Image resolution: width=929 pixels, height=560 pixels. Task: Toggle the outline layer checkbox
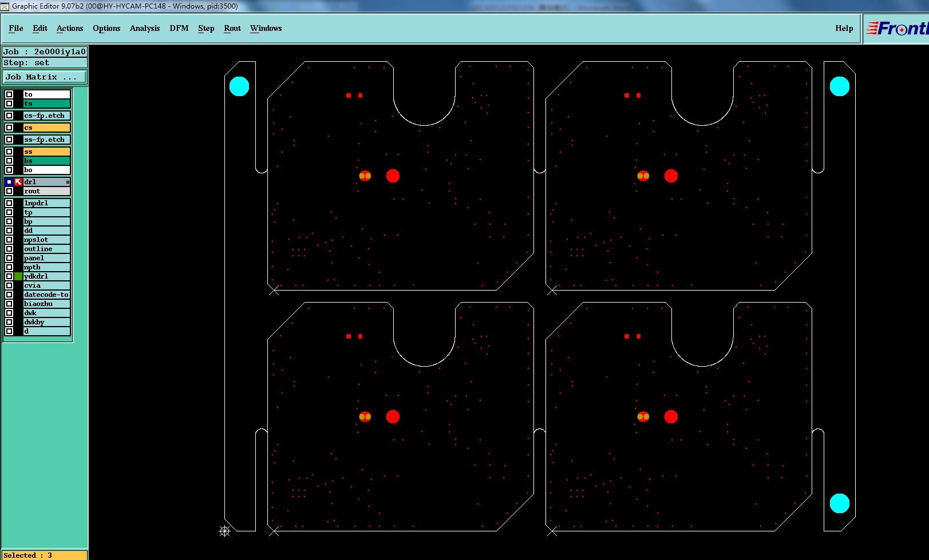point(9,249)
